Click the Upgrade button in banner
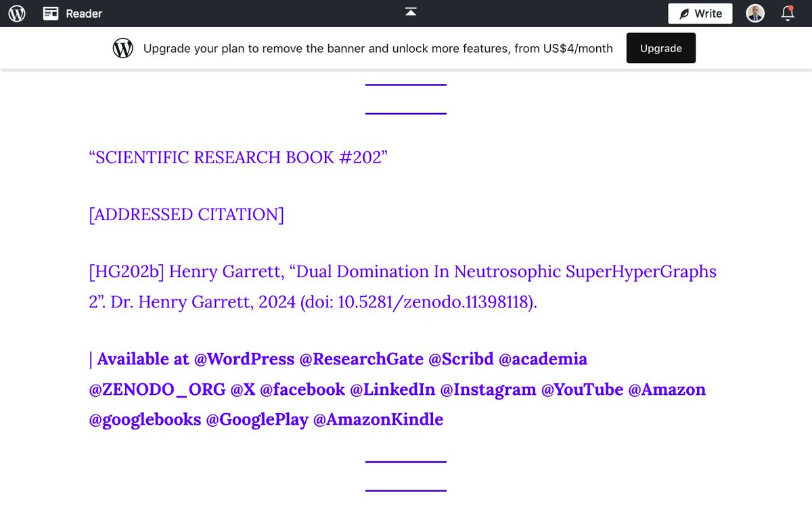This screenshot has height=508, width=812. (x=661, y=48)
